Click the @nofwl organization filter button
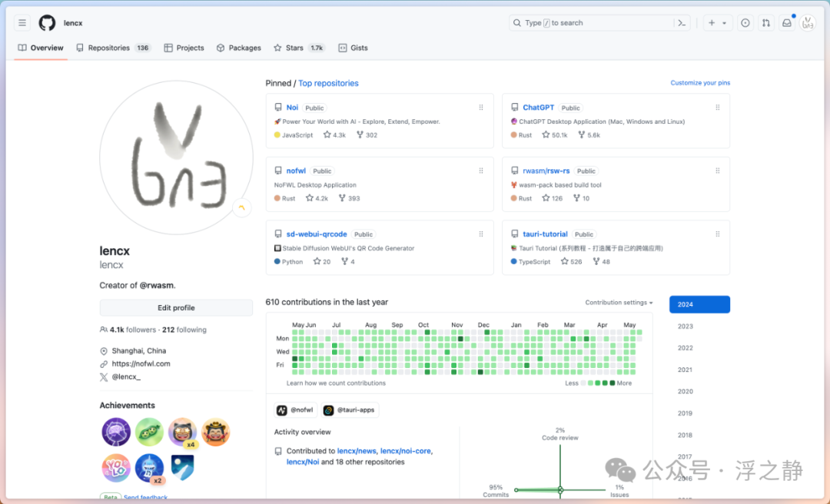Image resolution: width=830 pixels, height=504 pixels. coord(296,409)
